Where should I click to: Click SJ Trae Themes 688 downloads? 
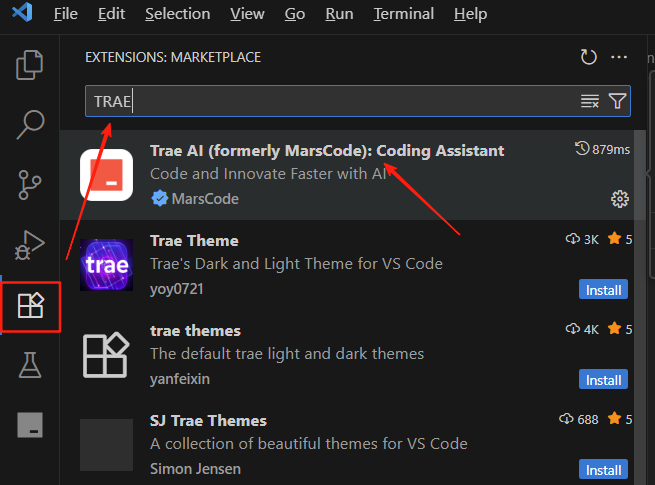579,419
